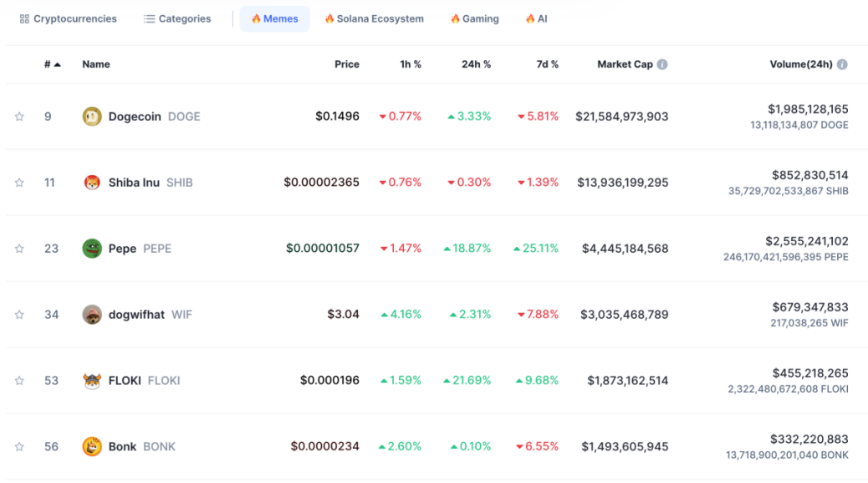Sort by Market Cap column header
868x483 pixels.
(625, 64)
